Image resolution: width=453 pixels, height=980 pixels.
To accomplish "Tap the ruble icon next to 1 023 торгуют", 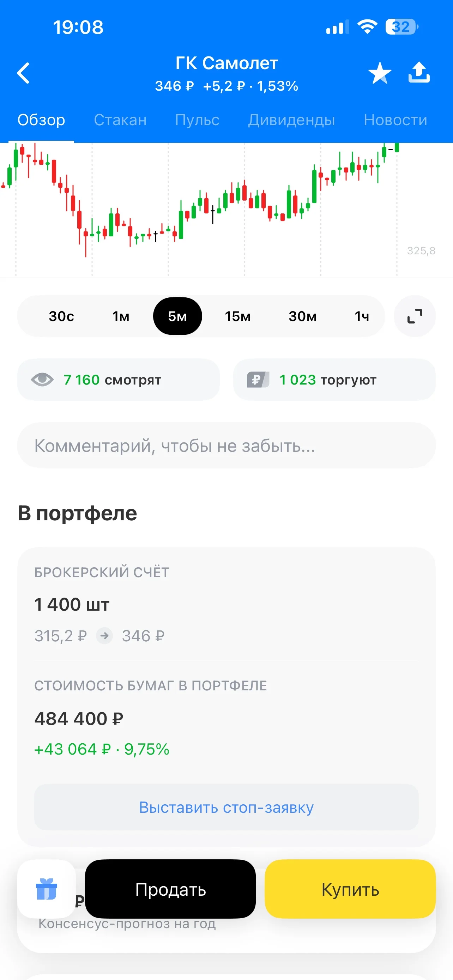I will coord(258,379).
